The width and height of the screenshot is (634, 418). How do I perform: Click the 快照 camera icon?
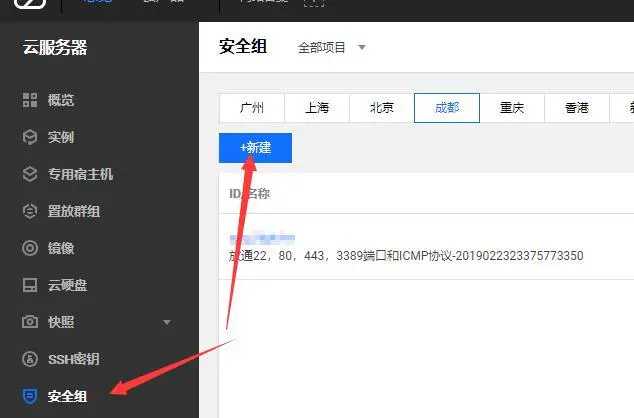point(30,322)
